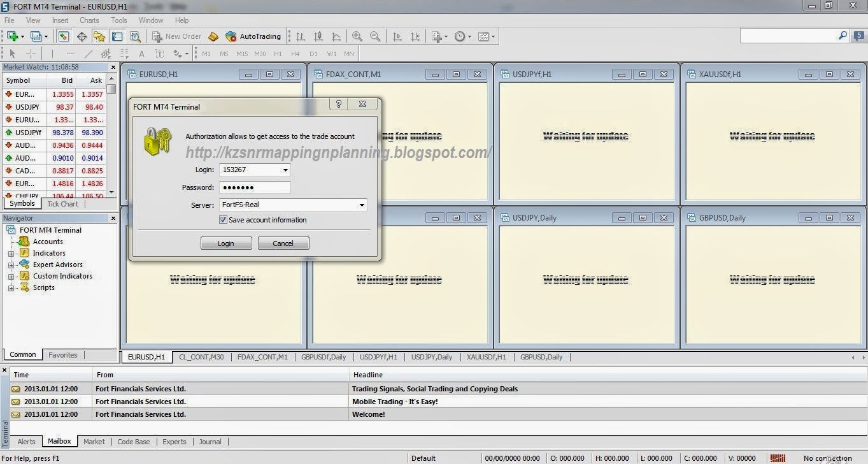This screenshot has height=464, width=868.
Task: Toggle the Market Watch window icon
Action: [63, 36]
